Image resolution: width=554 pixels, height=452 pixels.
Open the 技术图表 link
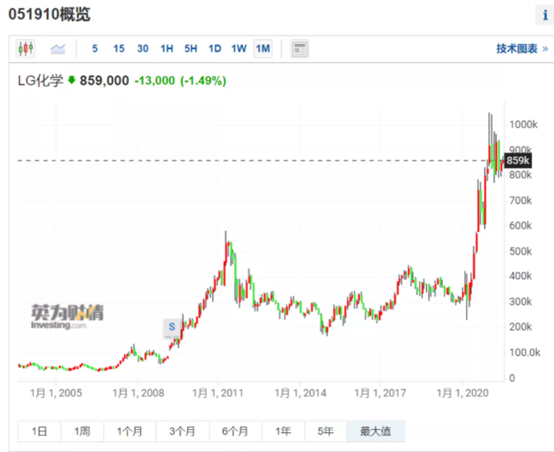(x=522, y=48)
